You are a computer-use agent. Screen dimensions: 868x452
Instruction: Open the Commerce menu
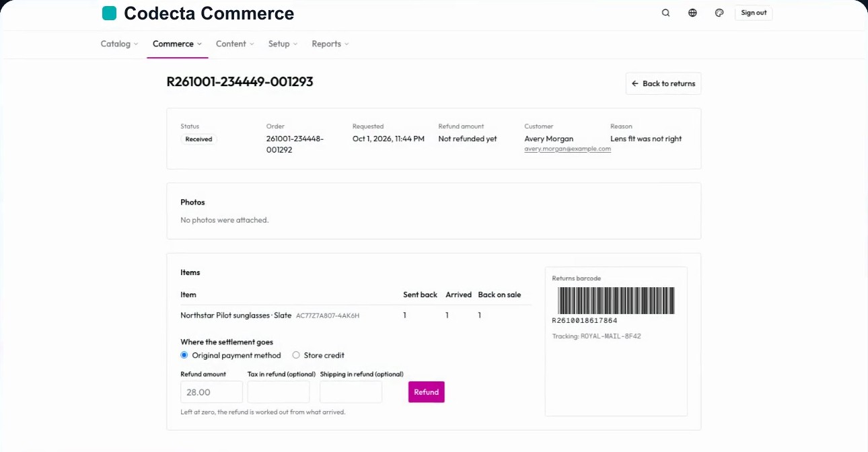(177, 44)
